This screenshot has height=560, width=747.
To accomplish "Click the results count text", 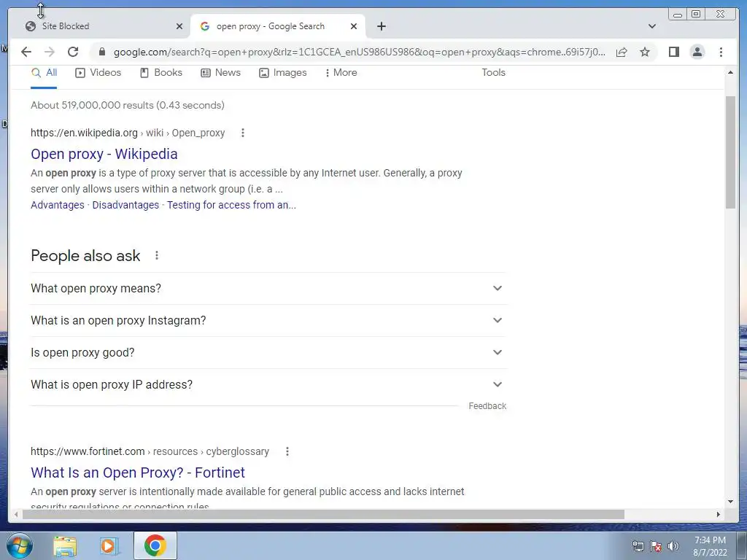I will coord(127,105).
